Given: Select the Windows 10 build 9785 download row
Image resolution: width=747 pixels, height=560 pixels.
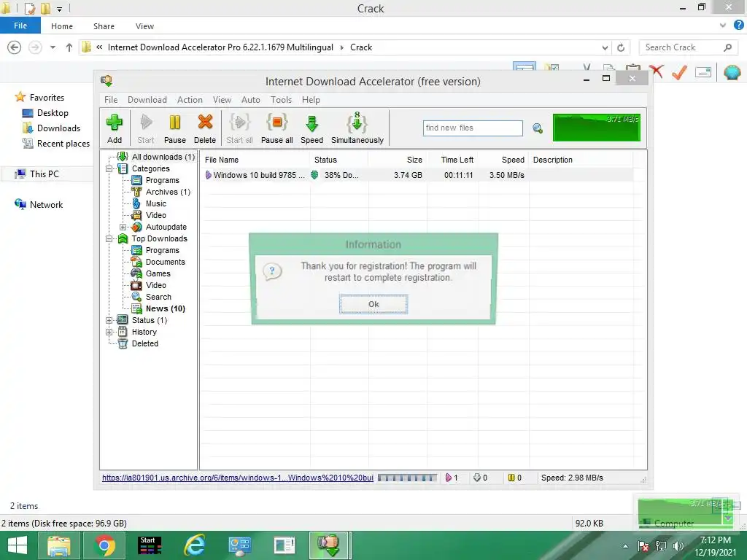Looking at the screenshot, I should (417, 175).
